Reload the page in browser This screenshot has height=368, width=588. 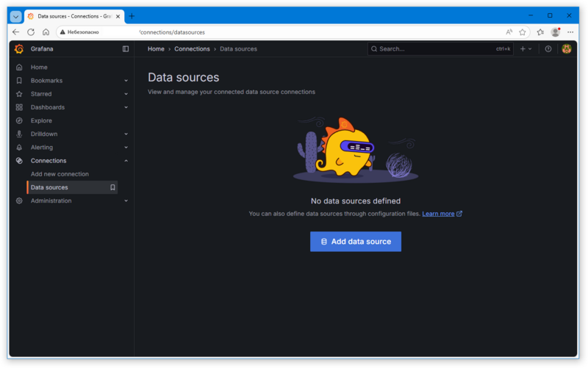pyautogui.click(x=31, y=32)
